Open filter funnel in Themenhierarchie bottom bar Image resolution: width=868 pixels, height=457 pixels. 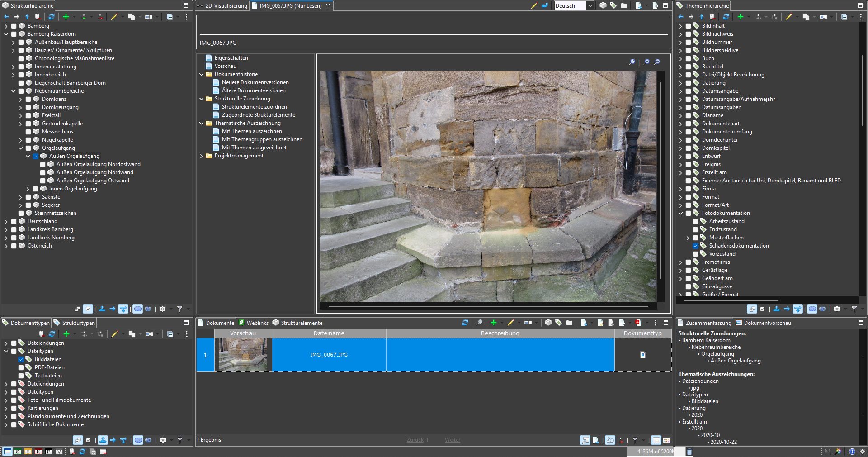pyautogui.click(x=854, y=309)
